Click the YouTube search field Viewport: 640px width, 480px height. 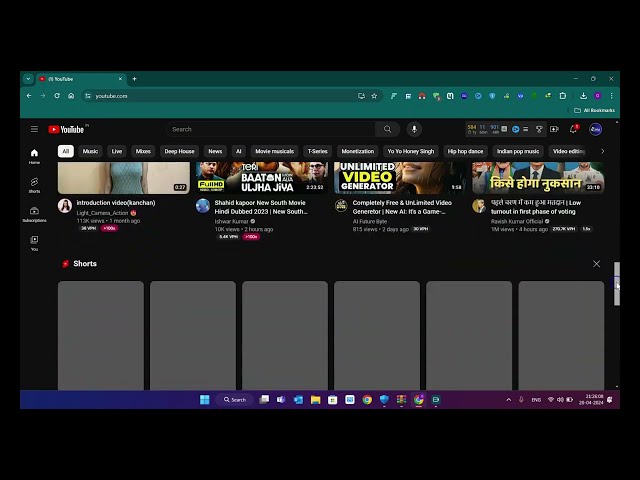pos(270,129)
